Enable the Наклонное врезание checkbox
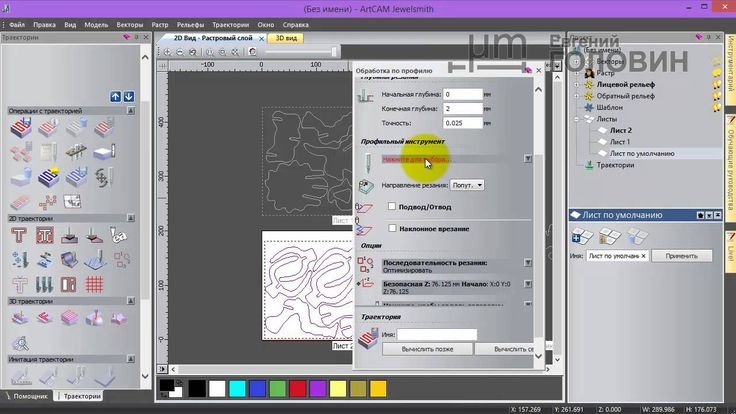The width and height of the screenshot is (736, 414). 393,229
